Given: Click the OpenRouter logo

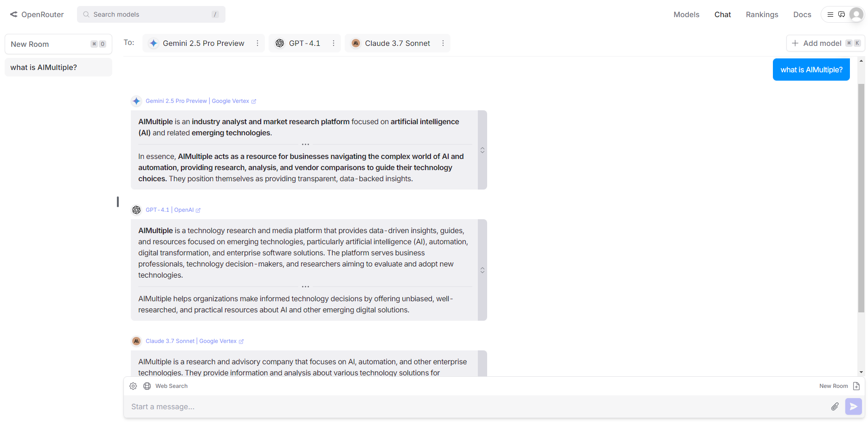Looking at the screenshot, I should coord(37,14).
